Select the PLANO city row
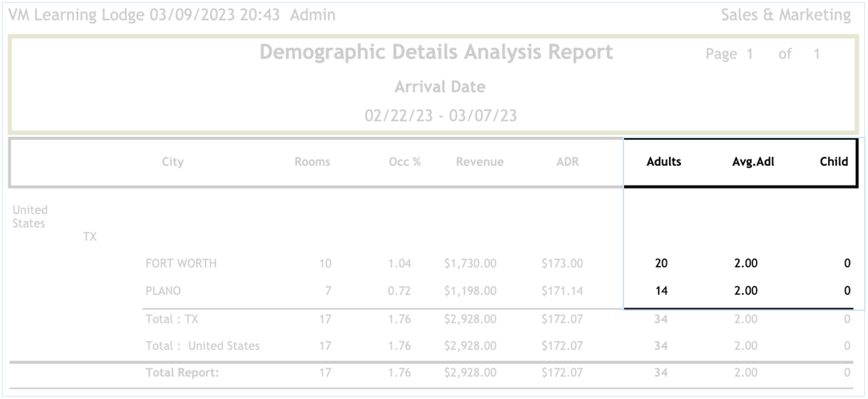The width and height of the screenshot is (868, 399). (x=163, y=291)
